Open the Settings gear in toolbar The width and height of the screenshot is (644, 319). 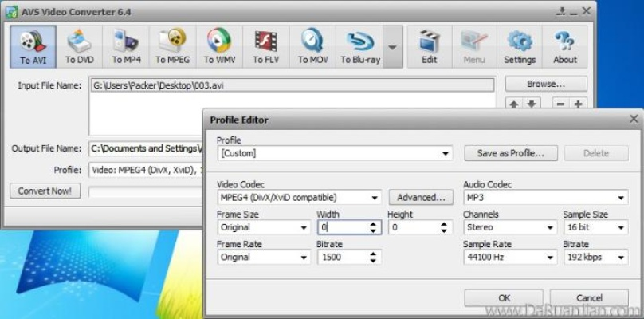520,47
